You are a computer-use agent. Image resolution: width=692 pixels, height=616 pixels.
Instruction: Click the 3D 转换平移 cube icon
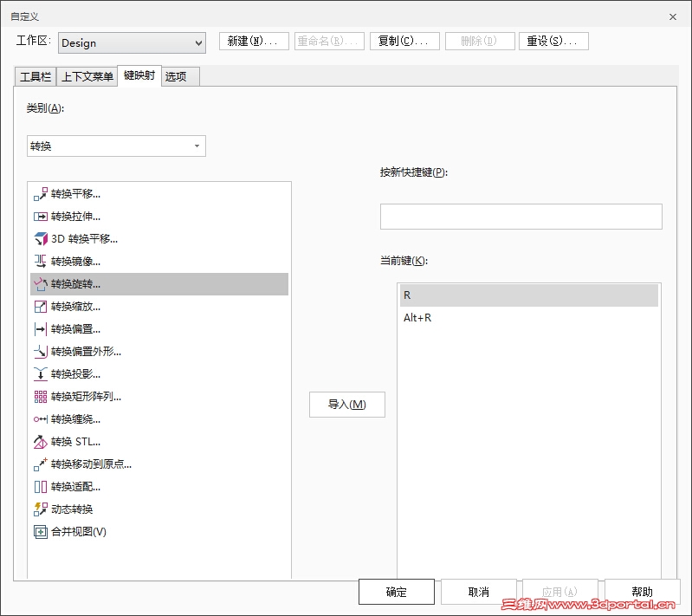[x=40, y=239]
